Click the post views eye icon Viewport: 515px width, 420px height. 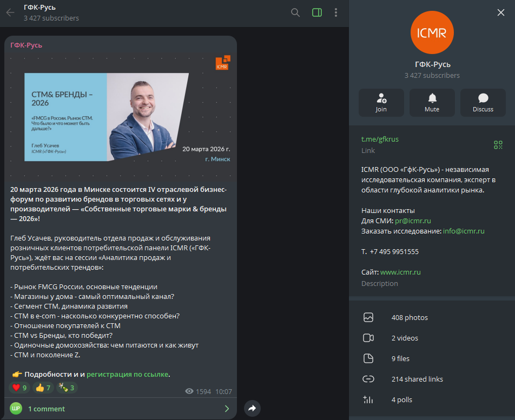click(x=189, y=391)
